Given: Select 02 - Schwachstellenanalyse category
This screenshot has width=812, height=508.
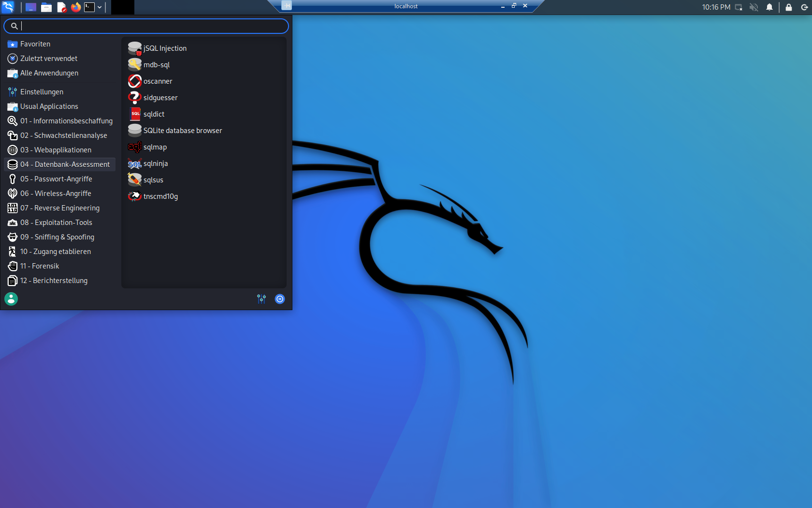Looking at the screenshot, I should (60, 135).
